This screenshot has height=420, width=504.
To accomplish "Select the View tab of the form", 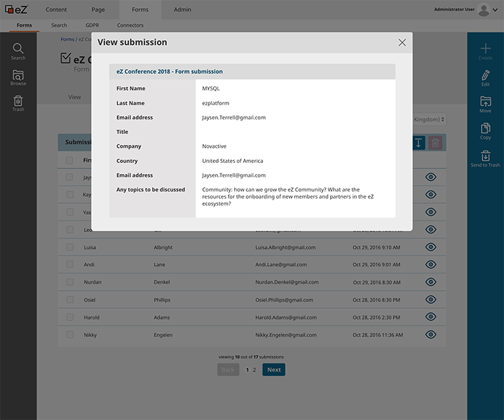I will click(75, 97).
